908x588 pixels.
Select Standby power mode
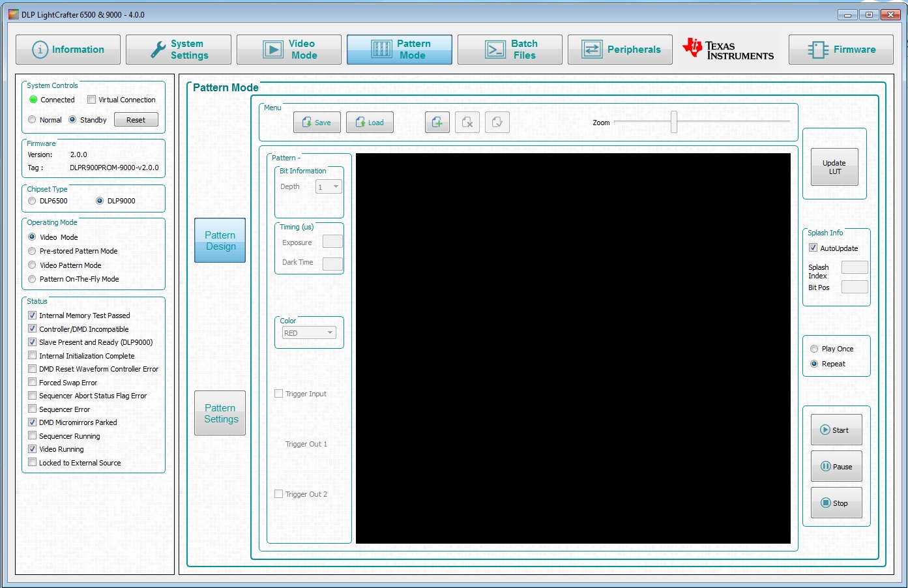point(72,120)
